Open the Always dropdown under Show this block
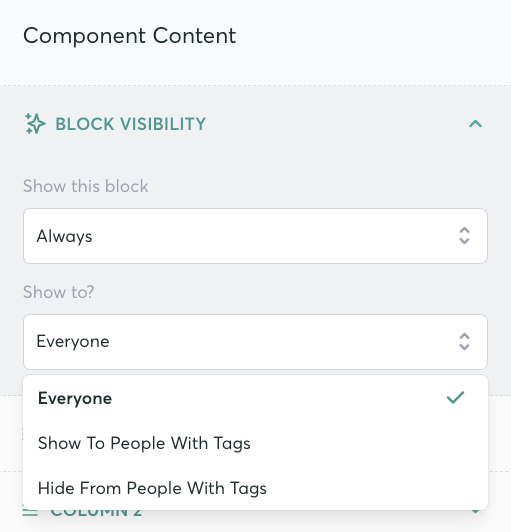This screenshot has width=511, height=532. pyautogui.click(x=255, y=236)
